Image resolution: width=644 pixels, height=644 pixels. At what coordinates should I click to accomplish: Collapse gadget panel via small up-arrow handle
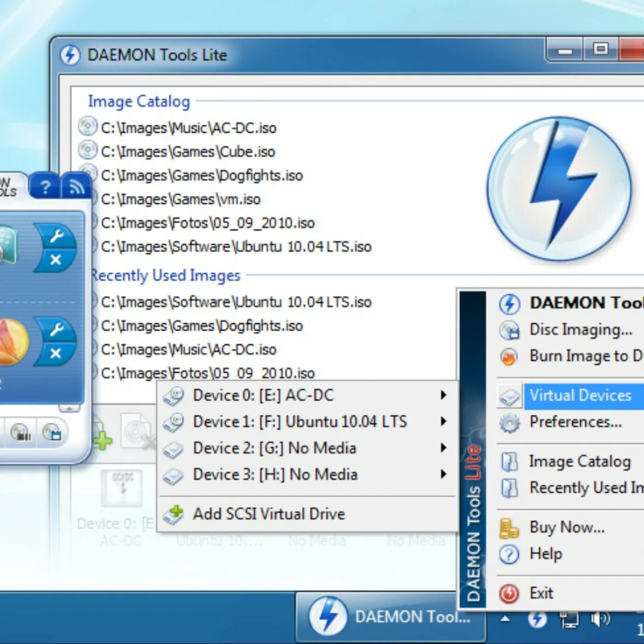click(x=69, y=408)
